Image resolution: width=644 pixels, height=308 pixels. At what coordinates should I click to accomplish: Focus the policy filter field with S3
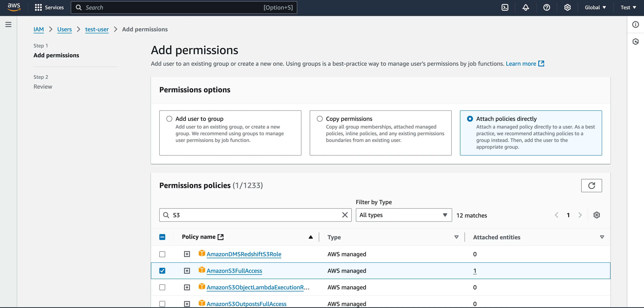255,215
